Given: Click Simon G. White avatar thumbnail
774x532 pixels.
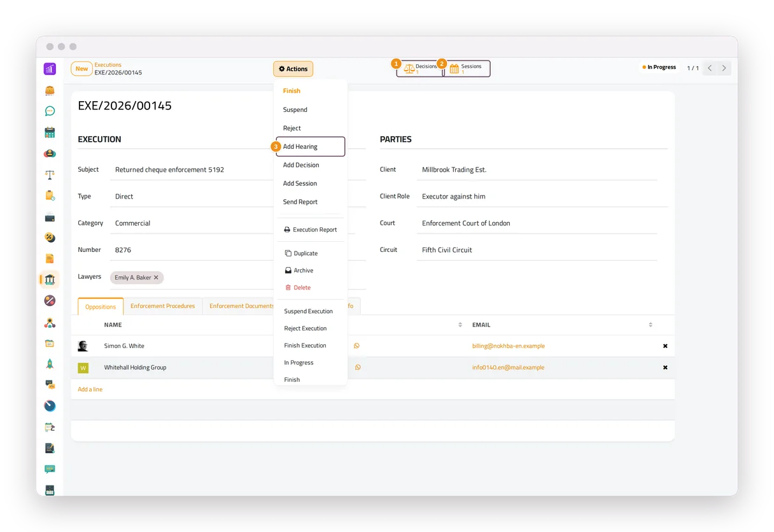Looking at the screenshot, I should point(83,346).
